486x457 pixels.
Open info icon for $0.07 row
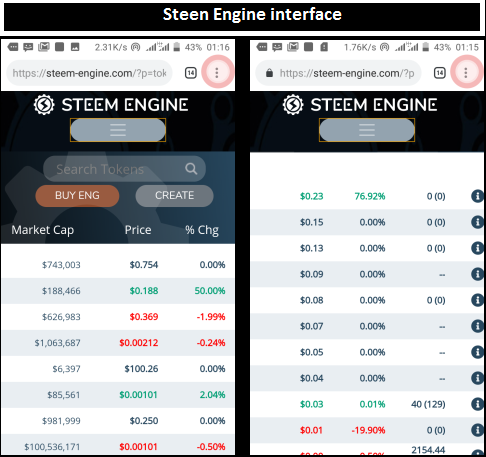pos(477,326)
